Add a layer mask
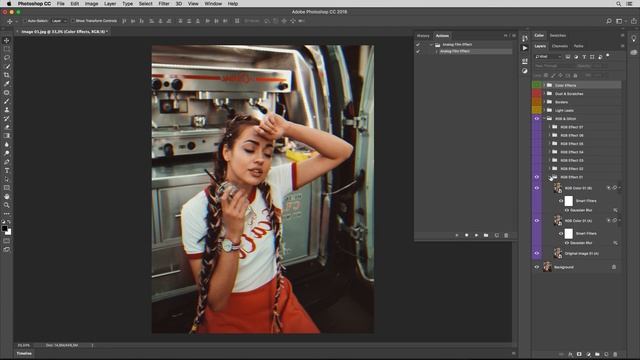This screenshot has height=360, width=640. coord(579,354)
